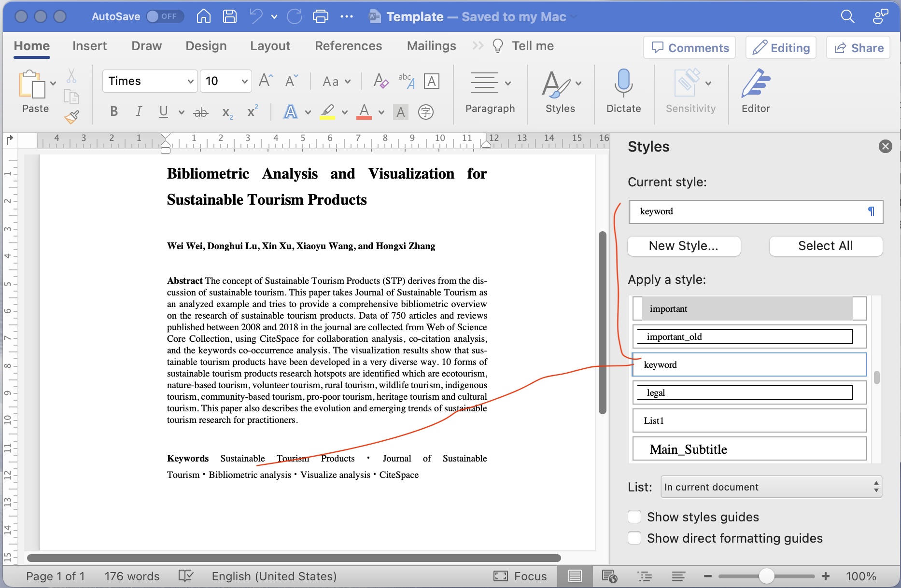Open the List dropdown in Styles pane
This screenshot has width=901, height=588.
click(771, 487)
